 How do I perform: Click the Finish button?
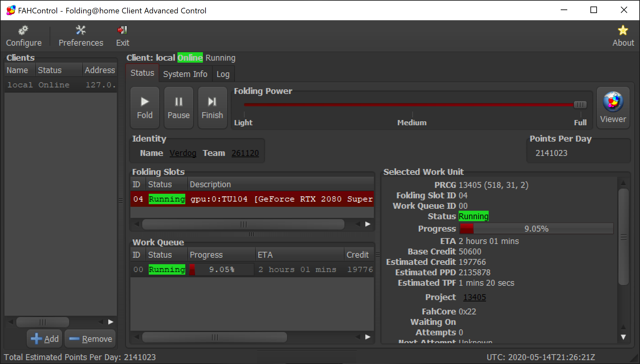(x=212, y=108)
